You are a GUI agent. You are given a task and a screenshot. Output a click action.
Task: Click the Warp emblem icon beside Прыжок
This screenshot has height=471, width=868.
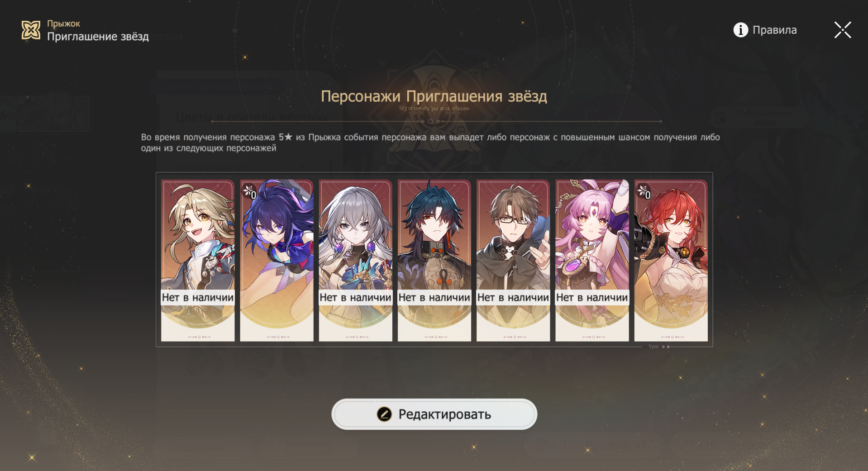pos(31,30)
